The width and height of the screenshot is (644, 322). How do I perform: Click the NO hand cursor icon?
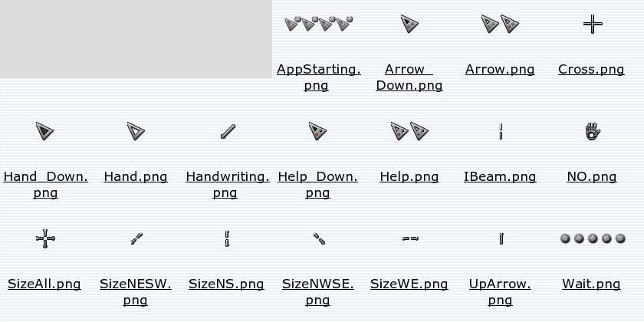[593, 131]
